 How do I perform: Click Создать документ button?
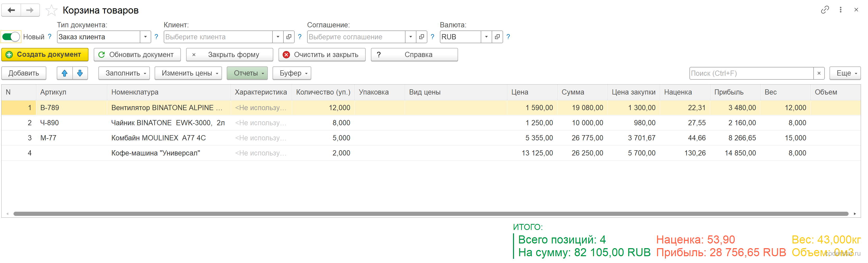pos(45,55)
